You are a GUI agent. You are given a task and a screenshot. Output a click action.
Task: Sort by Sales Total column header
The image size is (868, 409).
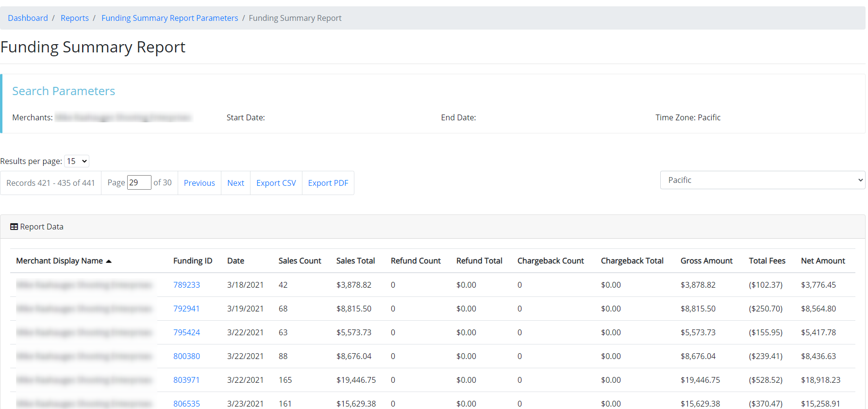pos(355,261)
